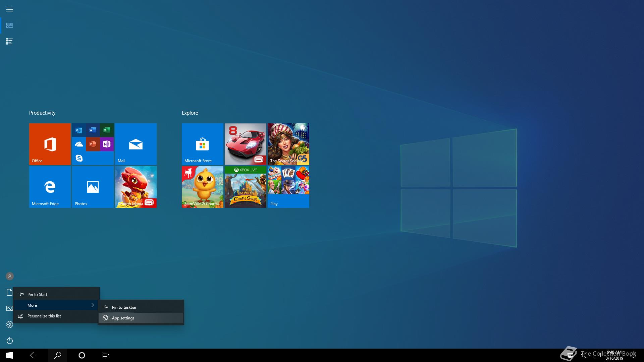
Task: Open the volume tray icon
Action: (584, 355)
